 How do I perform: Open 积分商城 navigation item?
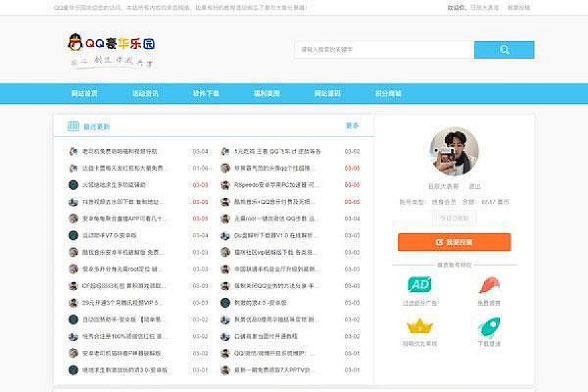point(388,93)
